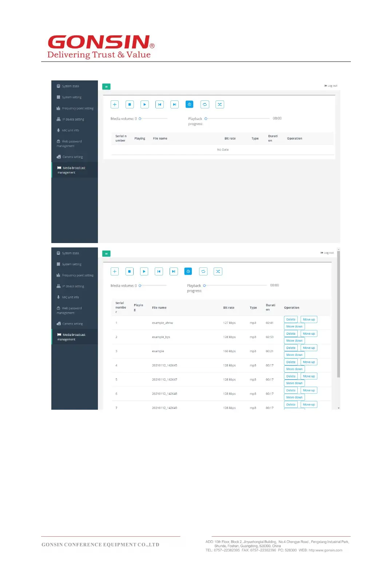Move up track 20210112_142648
Viewport: 392px width, 588px height.
click(309, 390)
